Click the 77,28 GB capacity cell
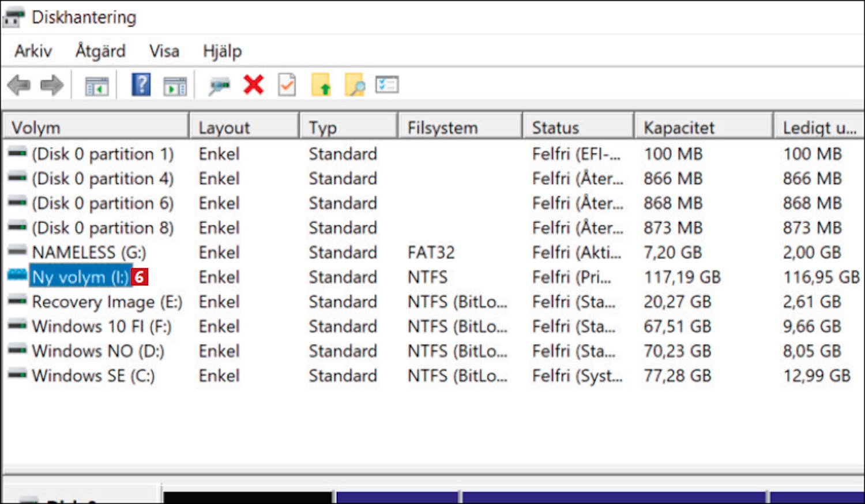The image size is (865, 504). click(x=678, y=376)
